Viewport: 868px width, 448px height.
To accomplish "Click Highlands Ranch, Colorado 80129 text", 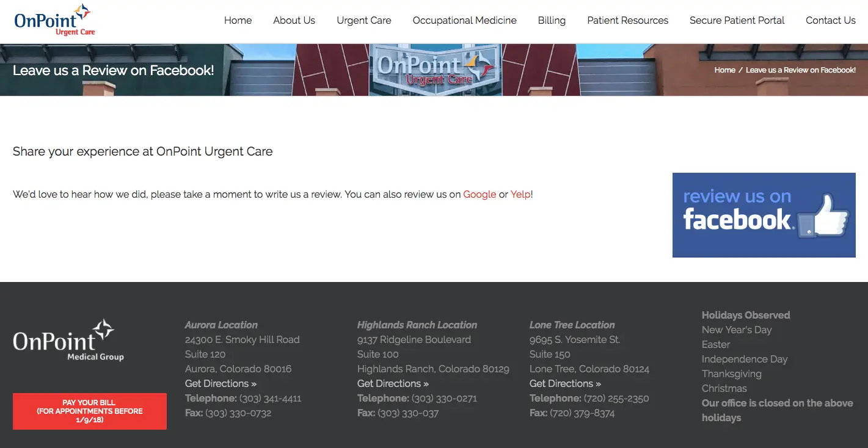I will (x=433, y=369).
